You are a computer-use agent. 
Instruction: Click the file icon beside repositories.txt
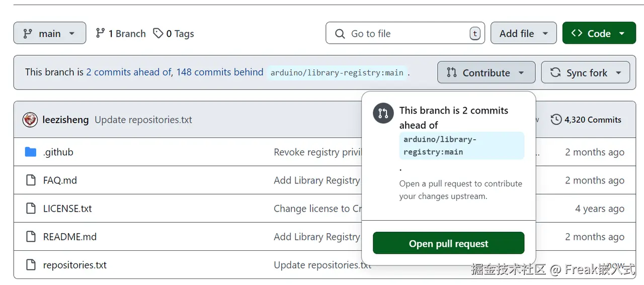click(31, 265)
